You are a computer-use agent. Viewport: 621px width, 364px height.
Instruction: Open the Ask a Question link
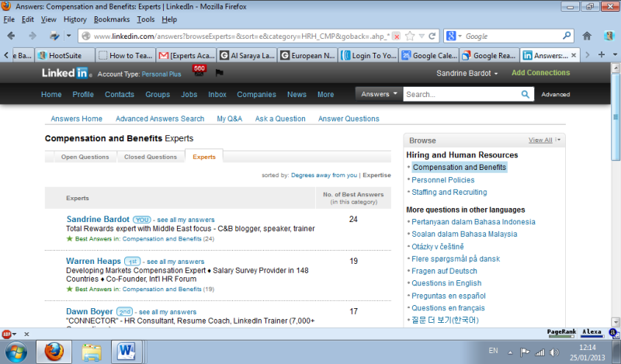[x=280, y=119]
